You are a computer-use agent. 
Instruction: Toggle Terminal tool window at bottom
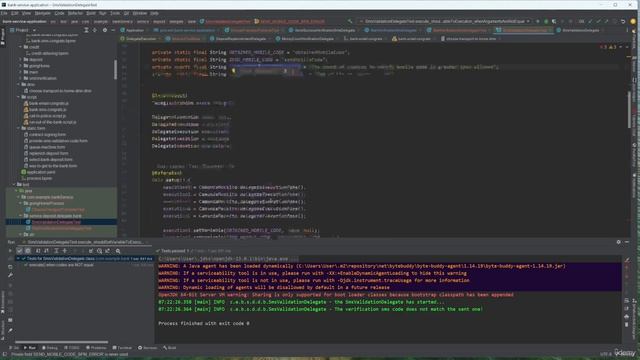click(x=122, y=348)
